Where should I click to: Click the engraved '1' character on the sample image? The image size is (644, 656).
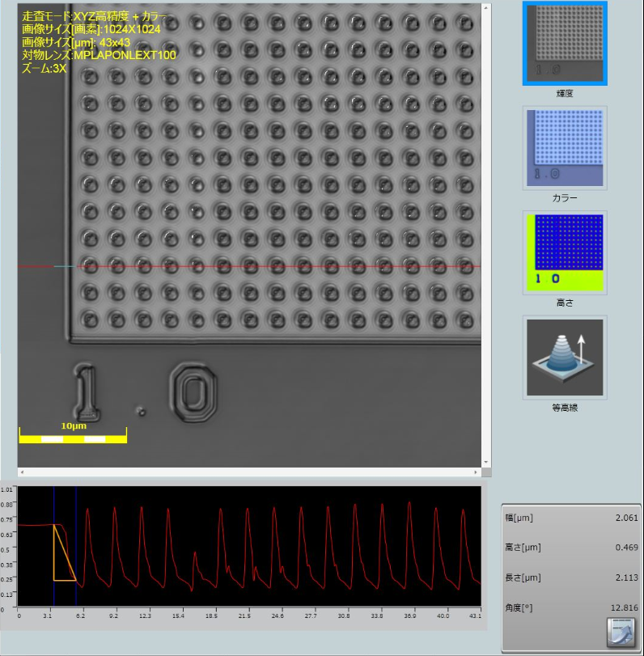pos(87,392)
